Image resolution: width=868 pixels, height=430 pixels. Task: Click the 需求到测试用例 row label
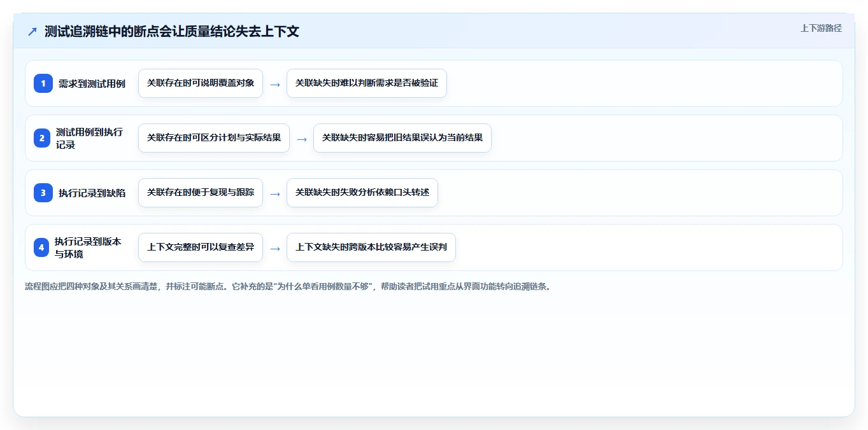[x=92, y=83]
